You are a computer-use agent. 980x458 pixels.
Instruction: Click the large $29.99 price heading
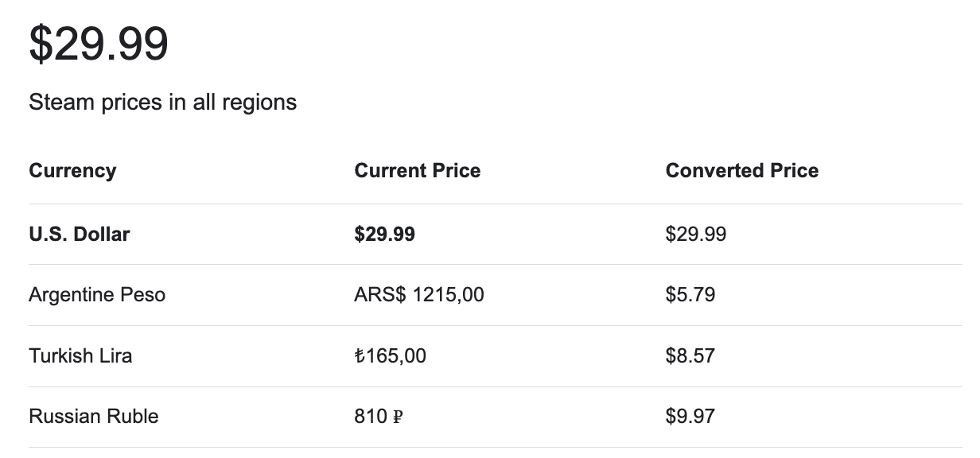coord(99,44)
